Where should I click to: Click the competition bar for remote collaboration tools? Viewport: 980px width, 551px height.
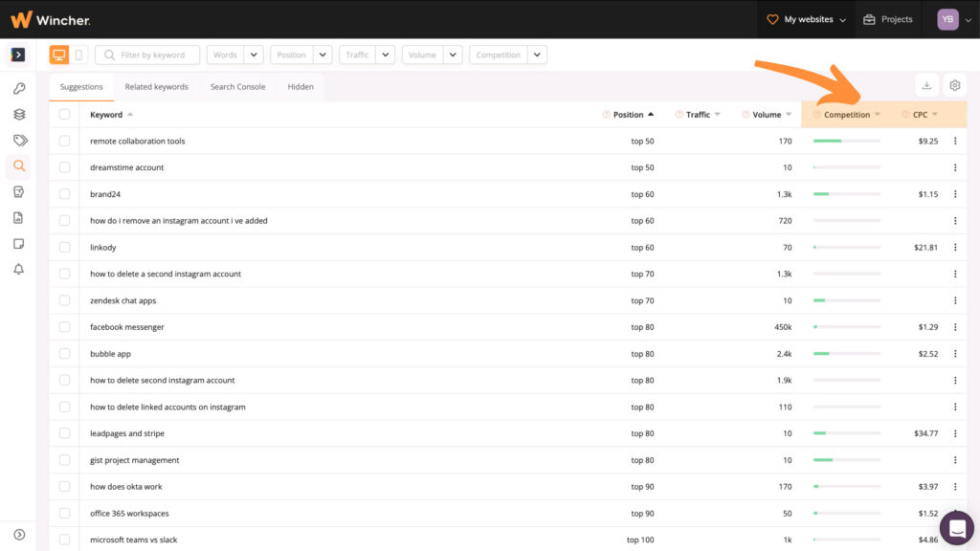click(847, 142)
